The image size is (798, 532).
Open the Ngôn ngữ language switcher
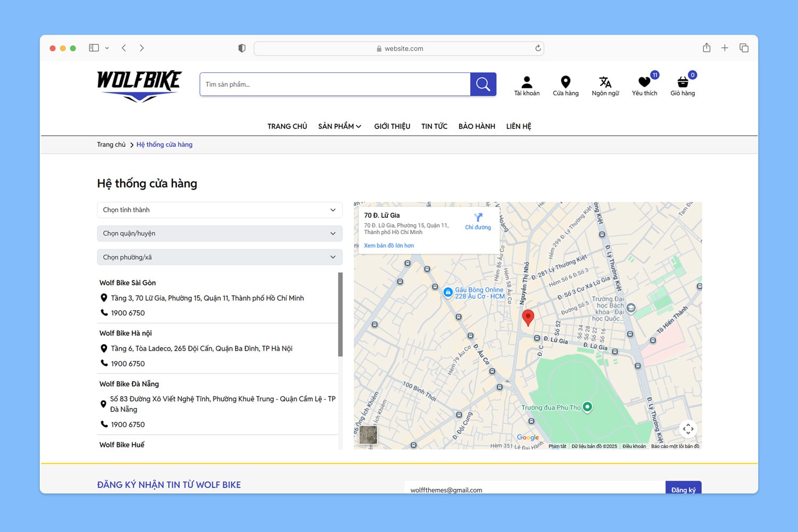605,82
